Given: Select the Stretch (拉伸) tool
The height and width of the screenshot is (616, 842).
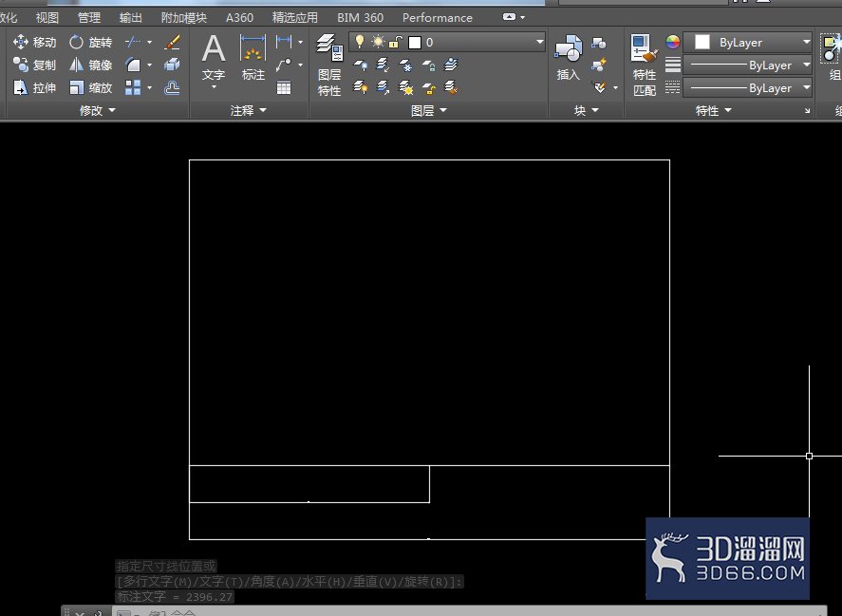Looking at the screenshot, I should [x=34, y=87].
